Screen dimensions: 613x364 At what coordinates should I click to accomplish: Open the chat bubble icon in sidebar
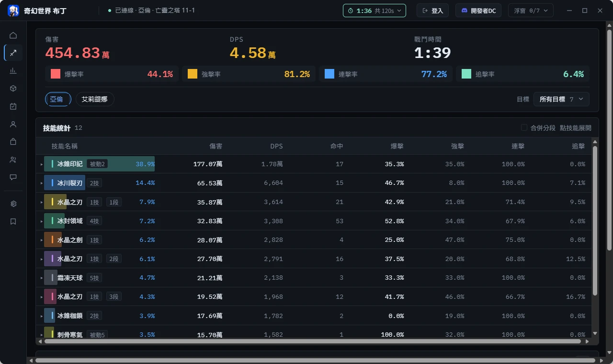13,177
